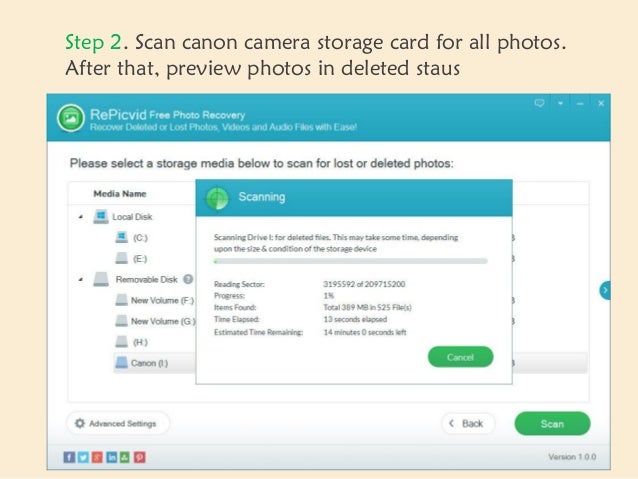Cancel the scanning process
Viewport: 638px width, 479px height.
(461, 357)
